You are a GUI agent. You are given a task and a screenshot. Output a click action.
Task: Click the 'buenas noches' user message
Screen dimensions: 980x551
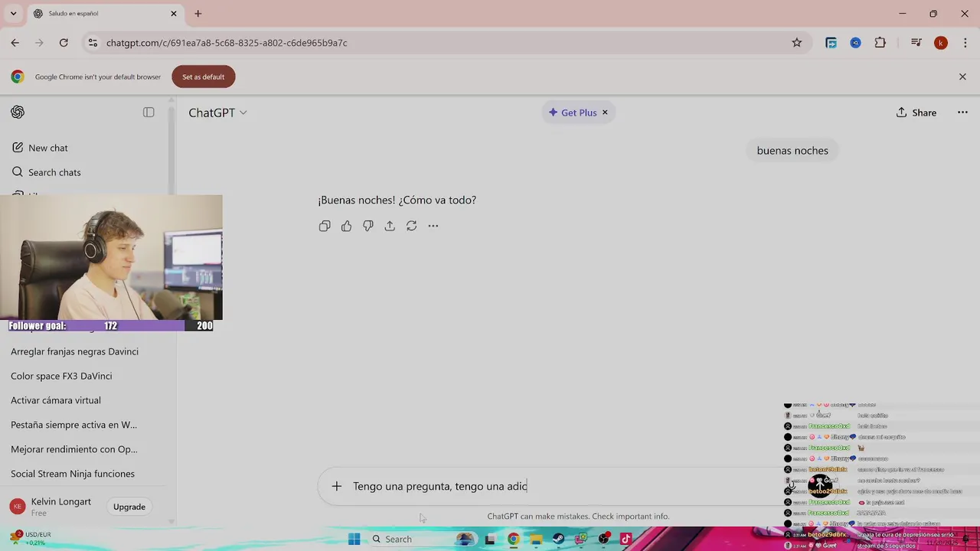pyautogui.click(x=792, y=151)
